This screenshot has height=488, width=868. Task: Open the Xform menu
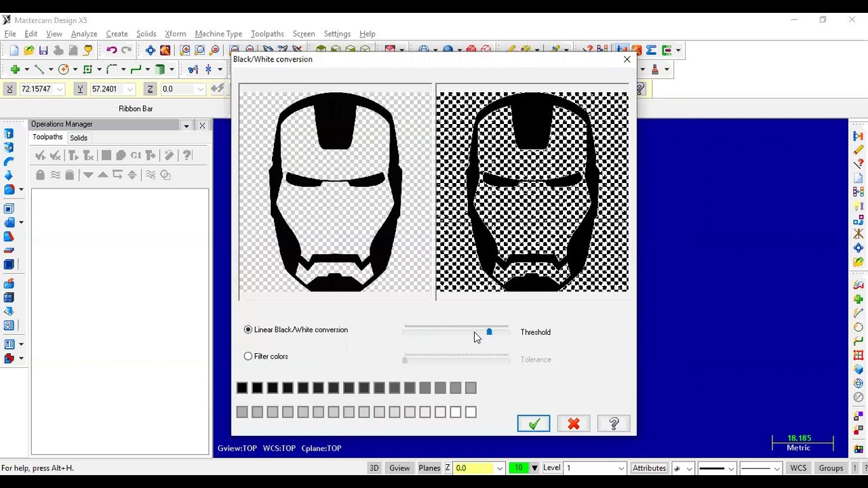tap(175, 34)
